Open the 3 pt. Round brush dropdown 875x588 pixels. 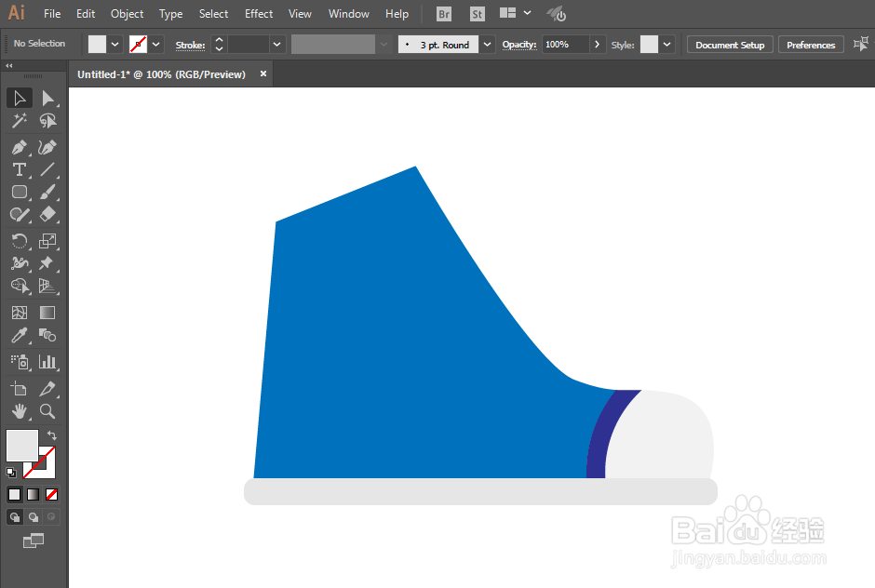pyautogui.click(x=487, y=45)
